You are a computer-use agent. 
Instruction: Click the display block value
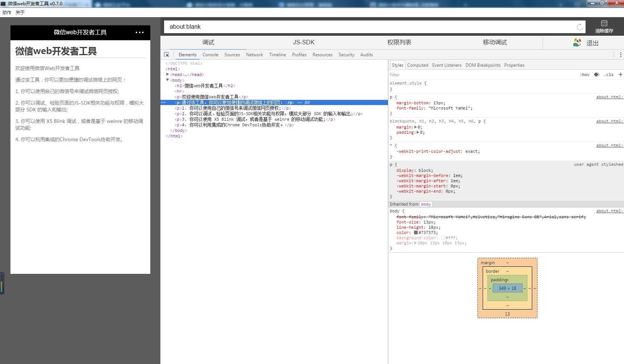point(426,170)
